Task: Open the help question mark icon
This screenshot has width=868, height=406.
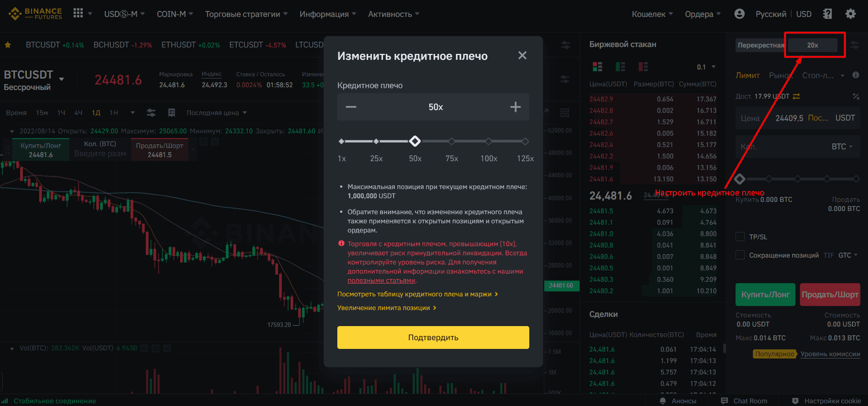Action: pos(827,14)
